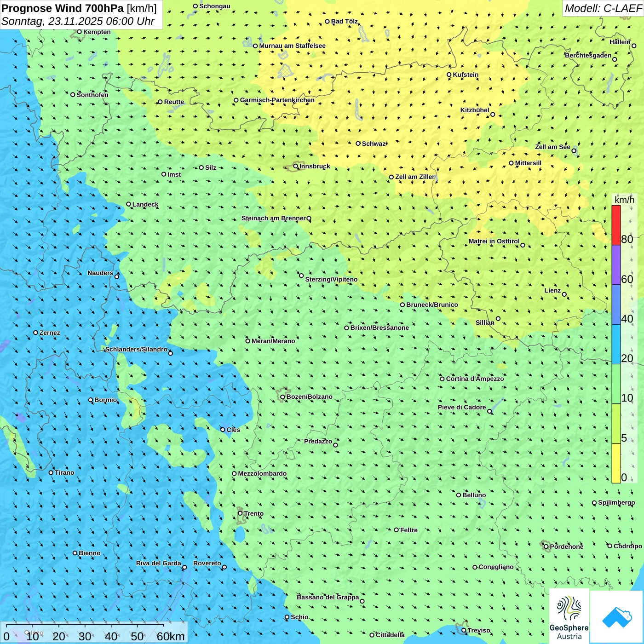The height and width of the screenshot is (644, 644).
Task: Click the 'Kitzbühel' label
Action: tap(475, 110)
